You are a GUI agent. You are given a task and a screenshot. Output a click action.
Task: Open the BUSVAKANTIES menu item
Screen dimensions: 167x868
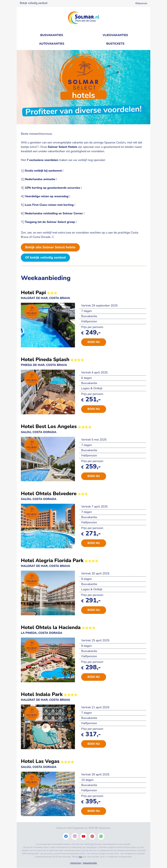pos(51,35)
